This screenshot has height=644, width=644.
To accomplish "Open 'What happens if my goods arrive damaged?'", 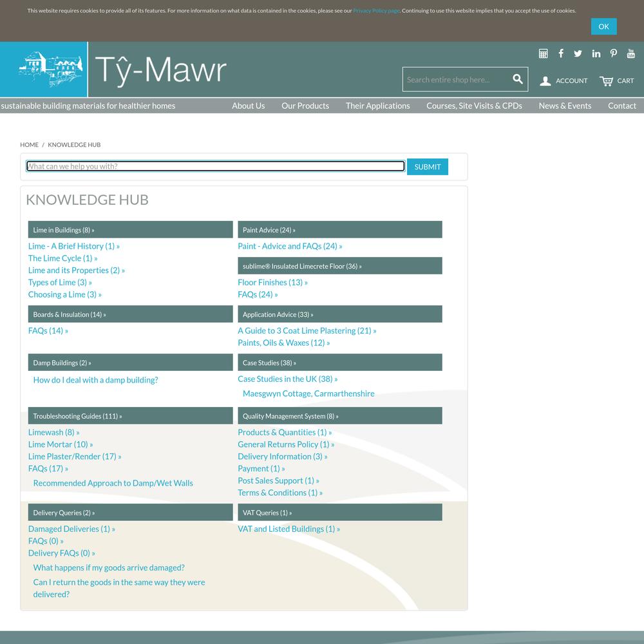I will 109,567.
